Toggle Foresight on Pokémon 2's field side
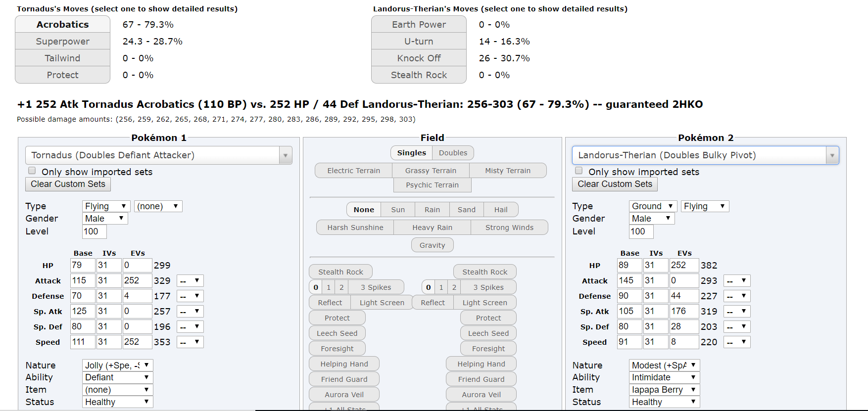 pos(488,349)
